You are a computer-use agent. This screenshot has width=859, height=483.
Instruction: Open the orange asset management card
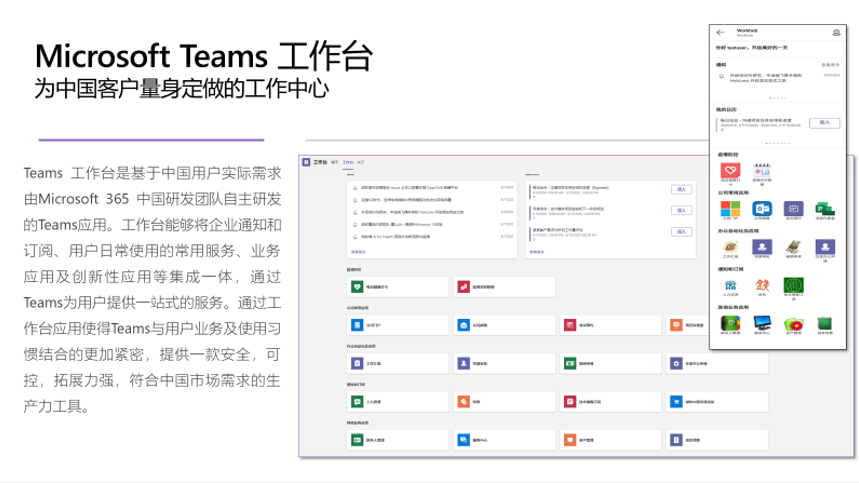610,440
